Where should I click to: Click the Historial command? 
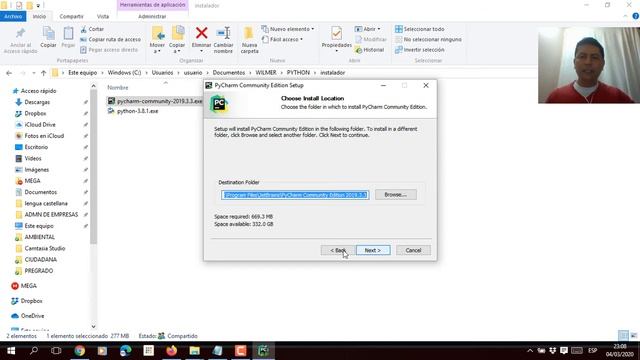pyautogui.click(x=370, y=50)
